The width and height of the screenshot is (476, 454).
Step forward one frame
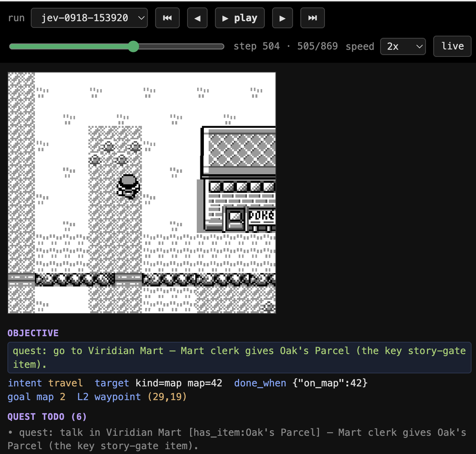(282, 18)
